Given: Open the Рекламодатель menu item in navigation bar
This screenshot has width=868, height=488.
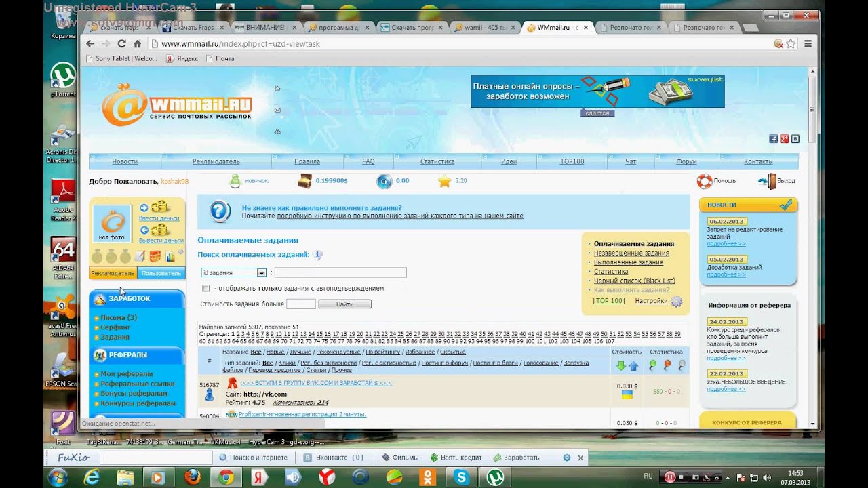Looking at the screenshot, I should coord(216,161).
